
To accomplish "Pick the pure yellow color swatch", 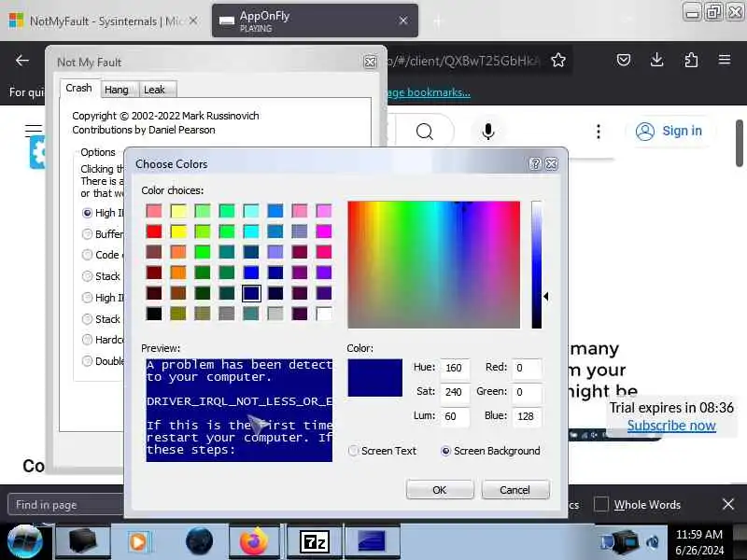I will 177,231.
